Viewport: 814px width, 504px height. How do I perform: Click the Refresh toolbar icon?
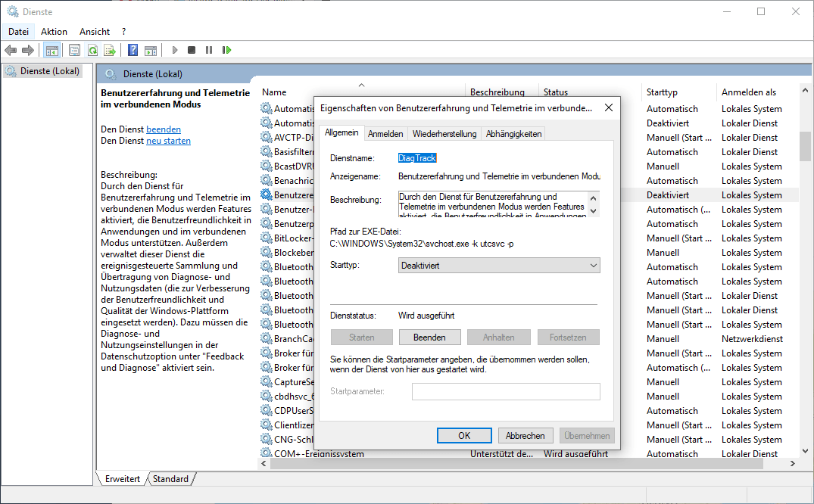(92, 50)
